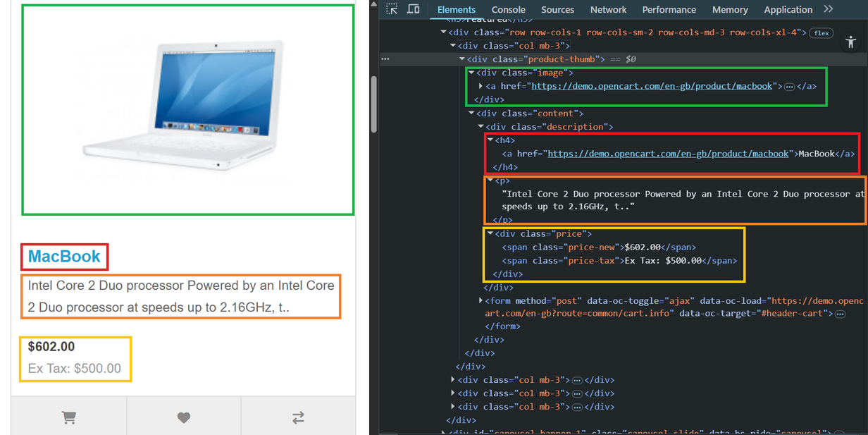Select the span class price-tax line
868x435 pixels.
point(619,261)
